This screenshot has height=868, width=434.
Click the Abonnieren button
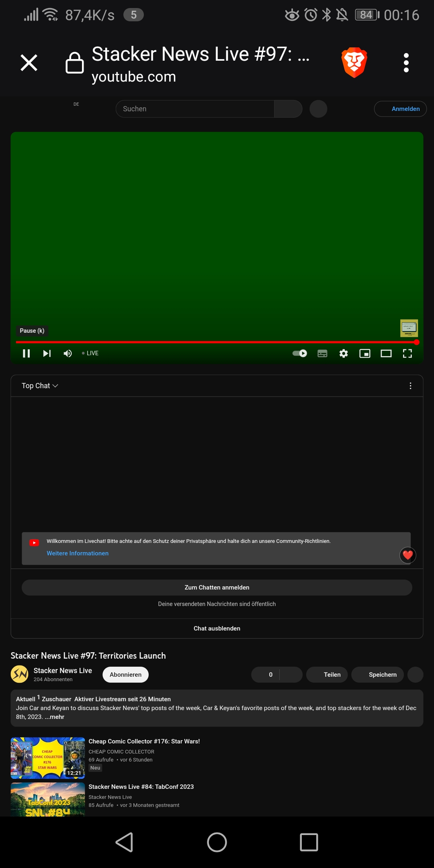(x=125, y=675)
